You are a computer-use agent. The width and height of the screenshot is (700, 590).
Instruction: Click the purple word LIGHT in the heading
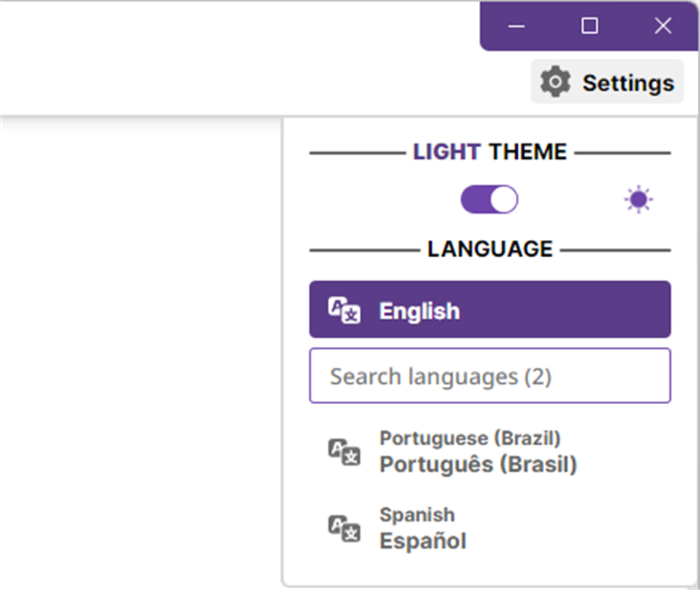[x=447, y=152]
